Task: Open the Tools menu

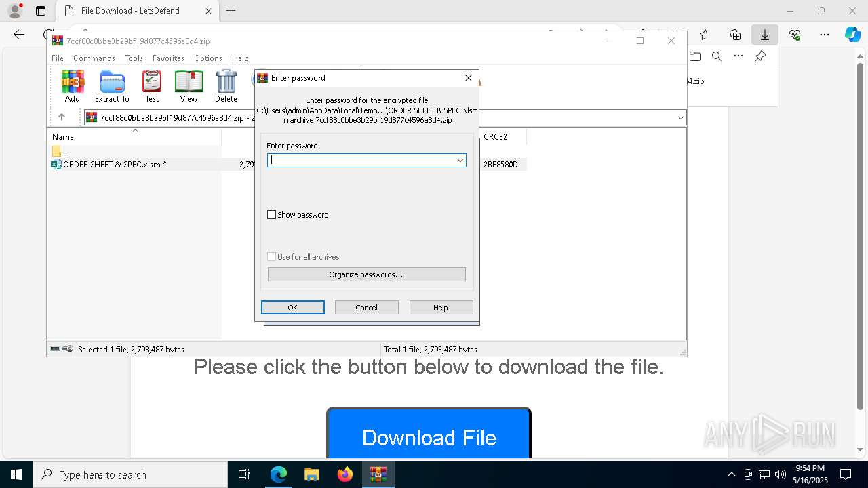Action: [x=134, y=58]
